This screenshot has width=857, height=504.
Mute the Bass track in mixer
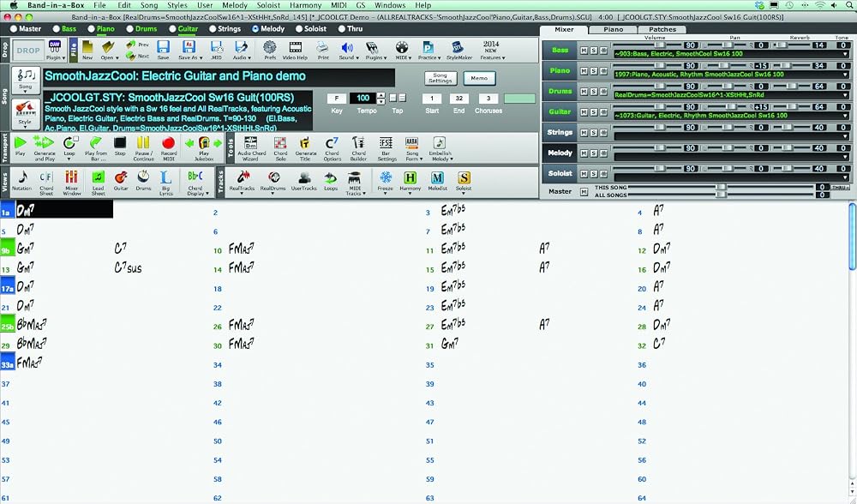[x=584, y=51]
